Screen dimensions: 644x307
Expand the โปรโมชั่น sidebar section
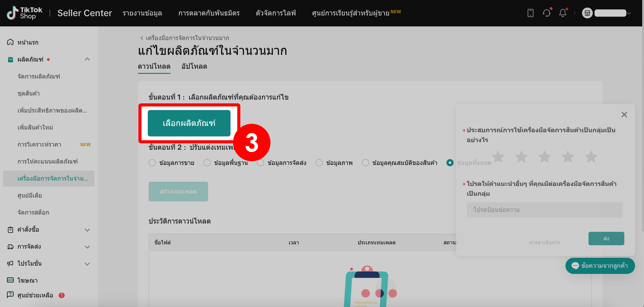pyautogui.click(x=87, y=264)
